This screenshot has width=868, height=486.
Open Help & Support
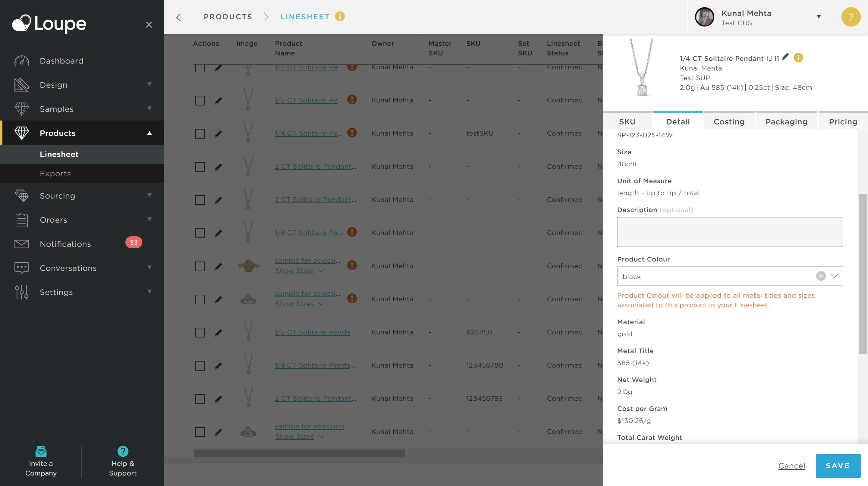(123, 461)
